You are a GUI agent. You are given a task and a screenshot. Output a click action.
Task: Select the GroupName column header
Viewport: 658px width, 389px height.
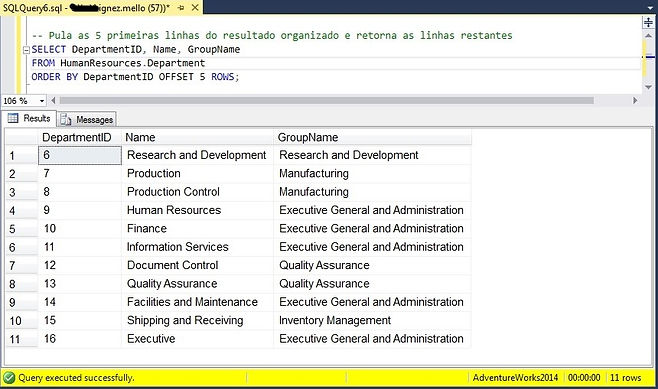click(x=373, y=137)
